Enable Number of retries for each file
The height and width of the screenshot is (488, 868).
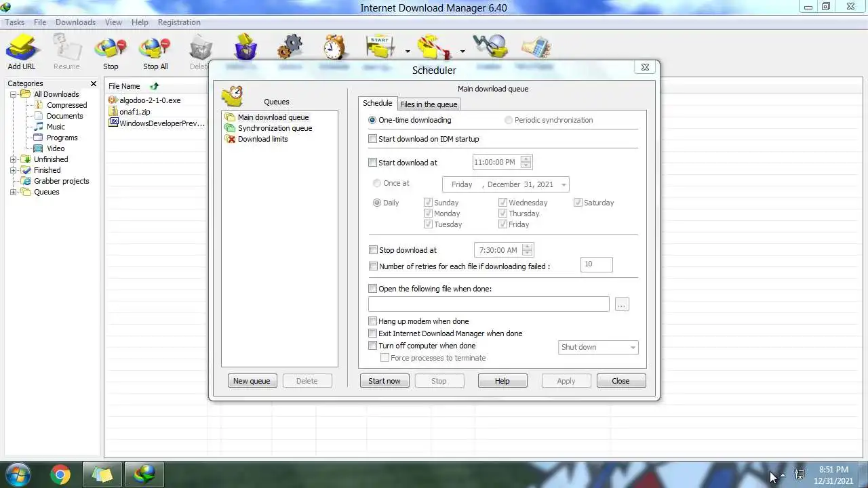tap(373, 266)
